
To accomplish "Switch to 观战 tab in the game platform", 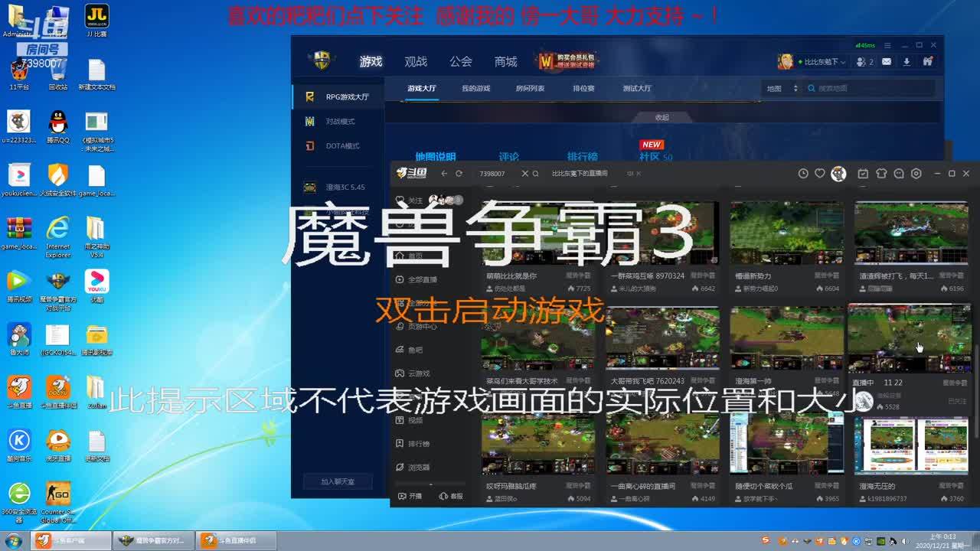I will click(x=416, y=61).
